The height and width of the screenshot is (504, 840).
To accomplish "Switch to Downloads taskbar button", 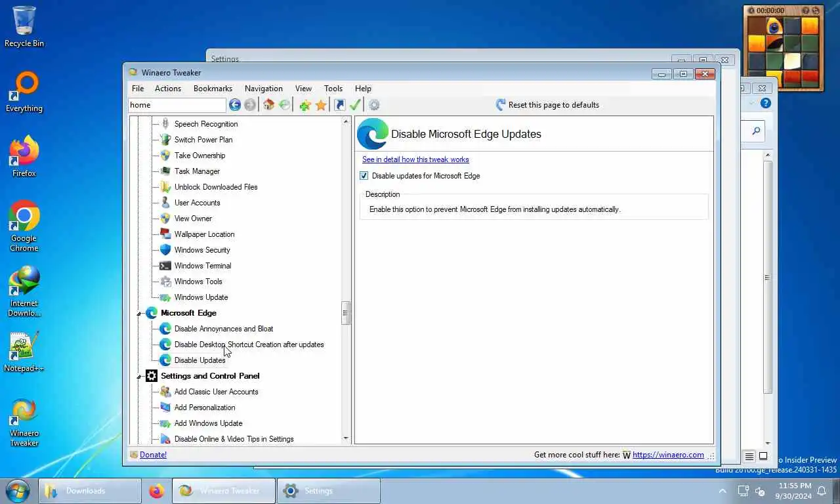I will click(x=90, y=491).
